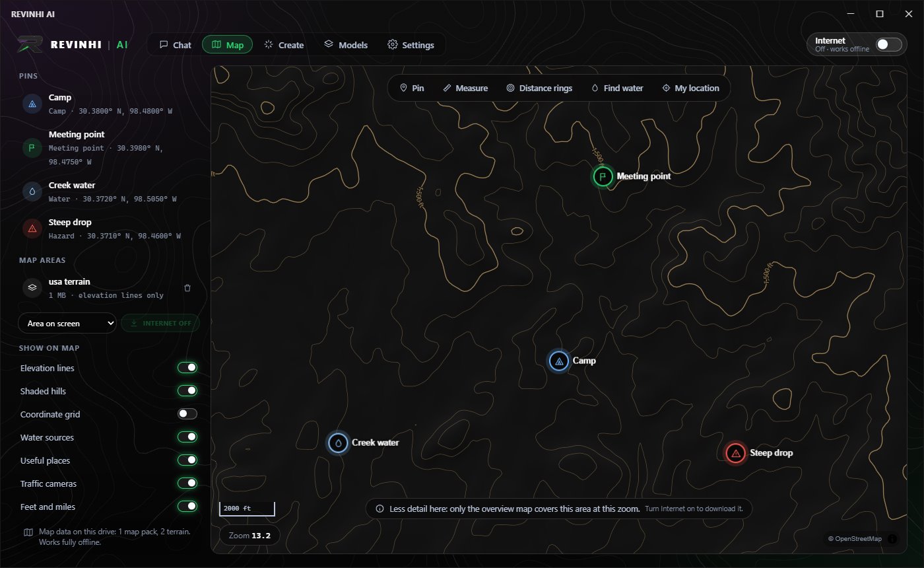This screenshot has width=924, height=568.
Task: Toggle the Internet switch on
Action: [x=888, y=45]
